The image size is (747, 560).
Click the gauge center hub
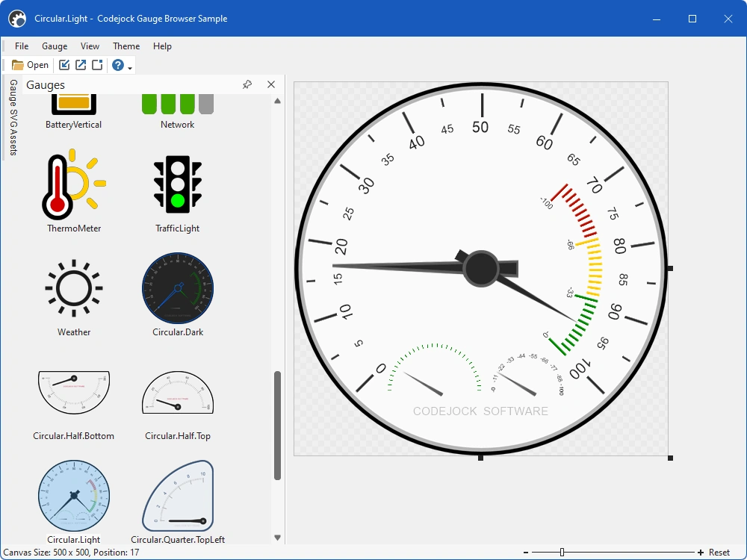tap(480, 269)
